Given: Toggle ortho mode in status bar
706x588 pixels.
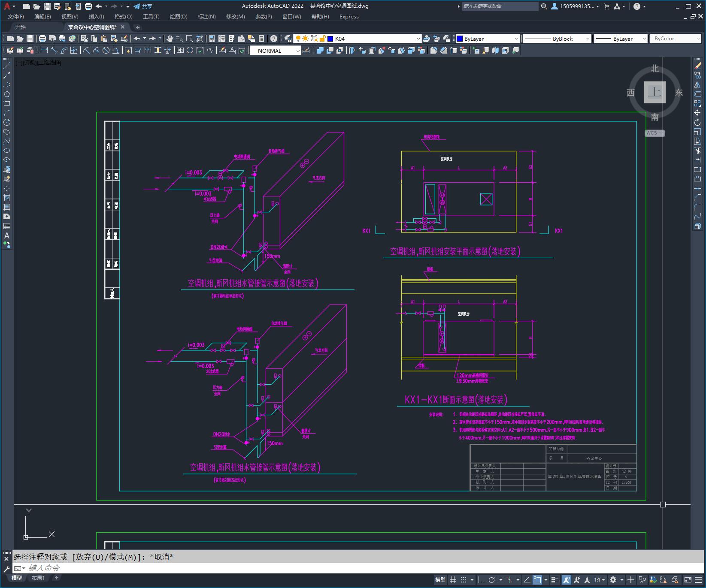Looking at the screenshot, I should click(x=482, y=580).
